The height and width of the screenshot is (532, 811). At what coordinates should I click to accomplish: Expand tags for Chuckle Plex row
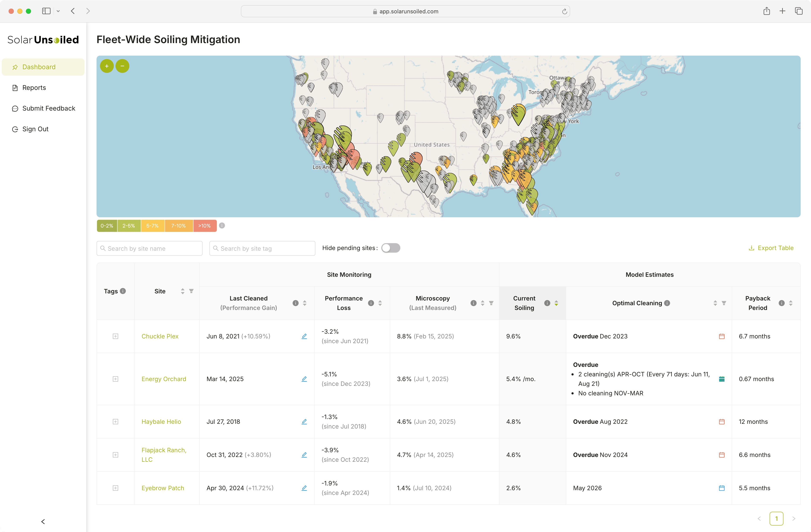[115, 336]
